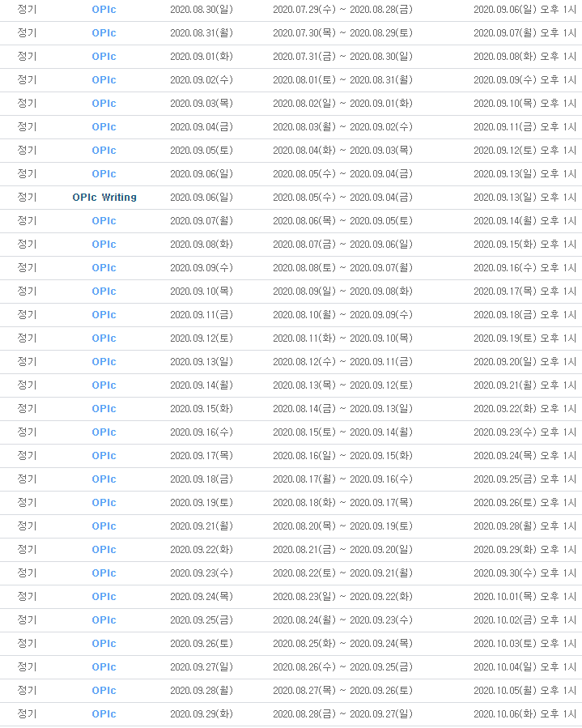The image size is (582, 728).
Task: Click result date 2020.09.19(토) 오후 1시
Action: (x=525, y=338)
